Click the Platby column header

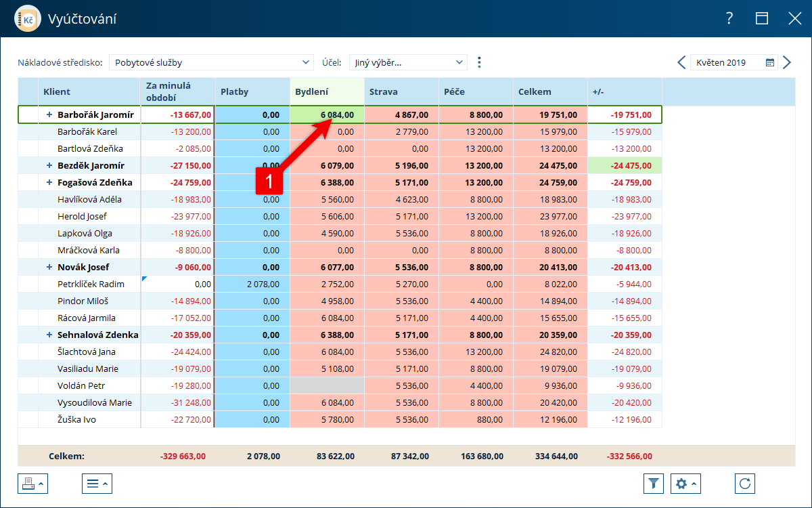point(252,91)
